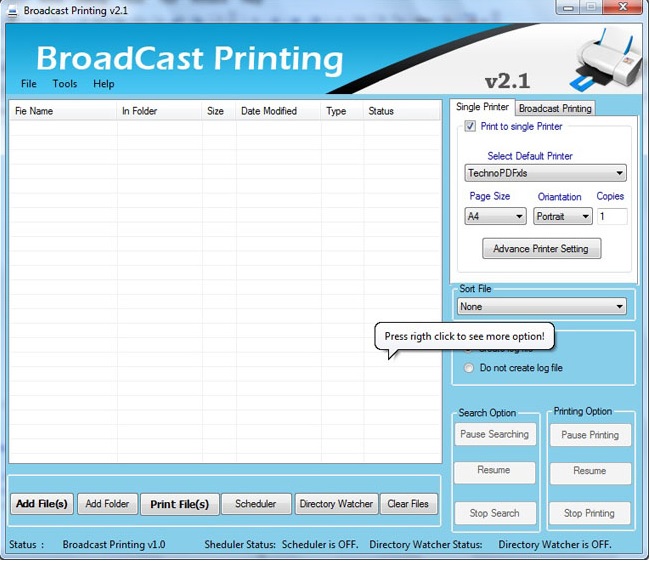Sort list by Date Modified column header
650x561 pixels.
[268, 111]
